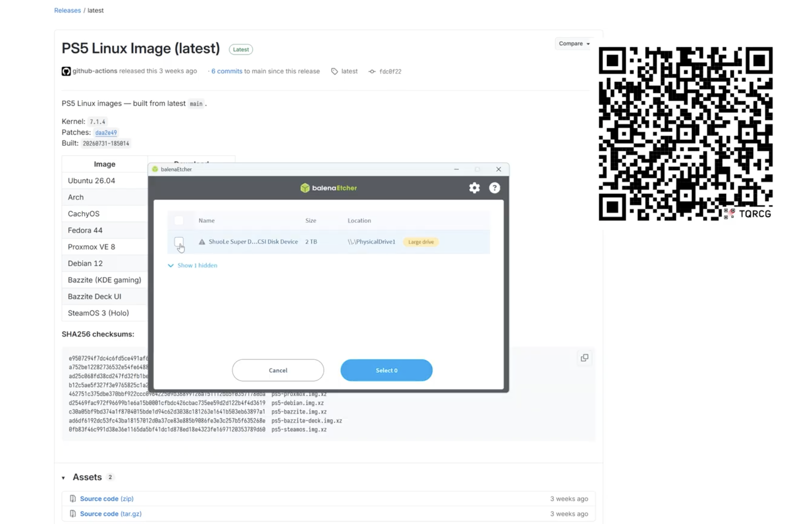
Task: Click the Source code (tar.gz) file icon
Action: click(x=73, y=514)
